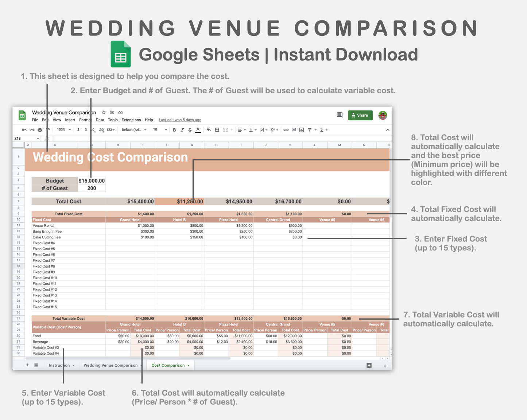Image resolution: width=527 pixels, height=420 pixels.
Task: Toggle bold formatting on selected cell
Action: [x=174, y=130]
